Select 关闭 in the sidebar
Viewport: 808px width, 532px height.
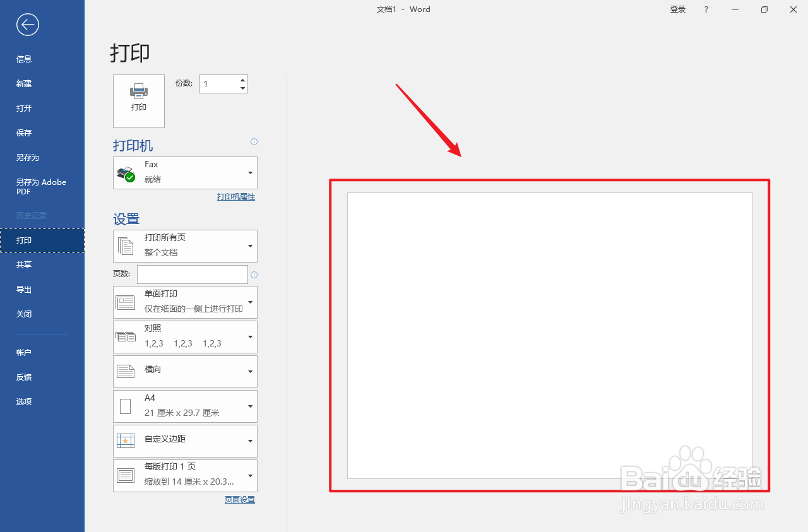[x=42, y=314]
